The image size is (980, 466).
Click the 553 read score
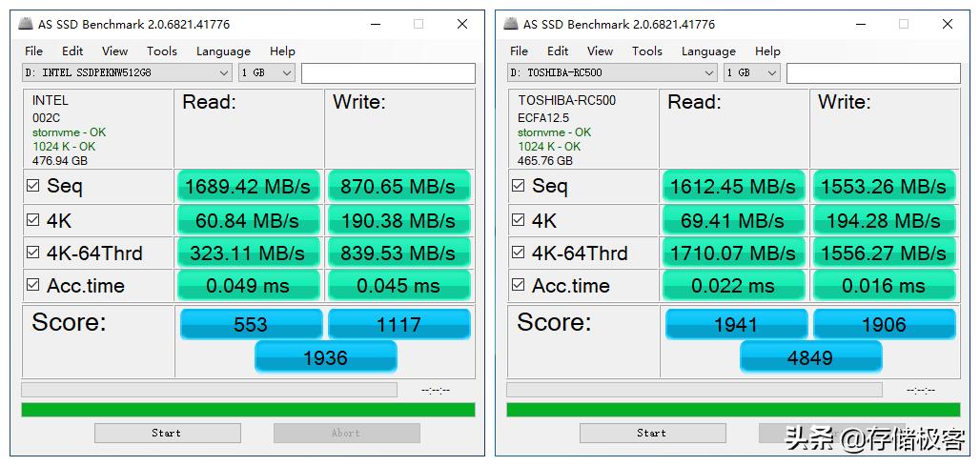tap(252, 324)
